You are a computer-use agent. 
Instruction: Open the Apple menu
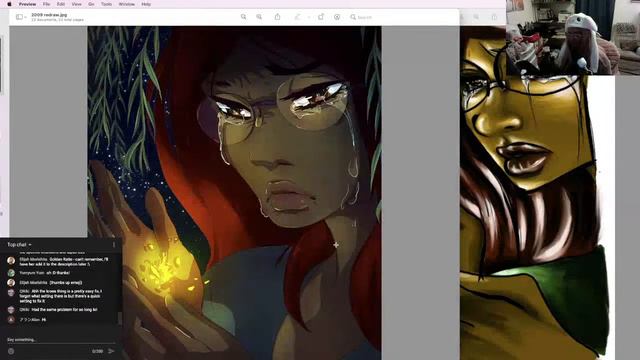[9, 4]
